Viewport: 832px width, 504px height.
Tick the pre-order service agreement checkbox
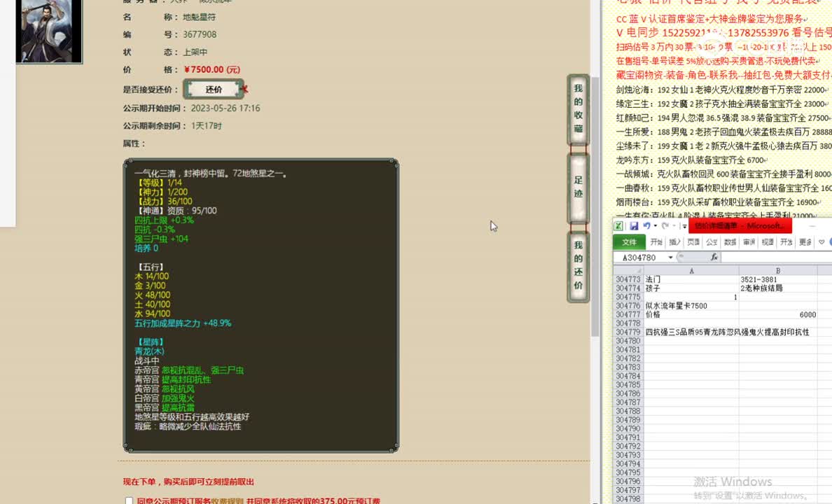coord(129,500)
